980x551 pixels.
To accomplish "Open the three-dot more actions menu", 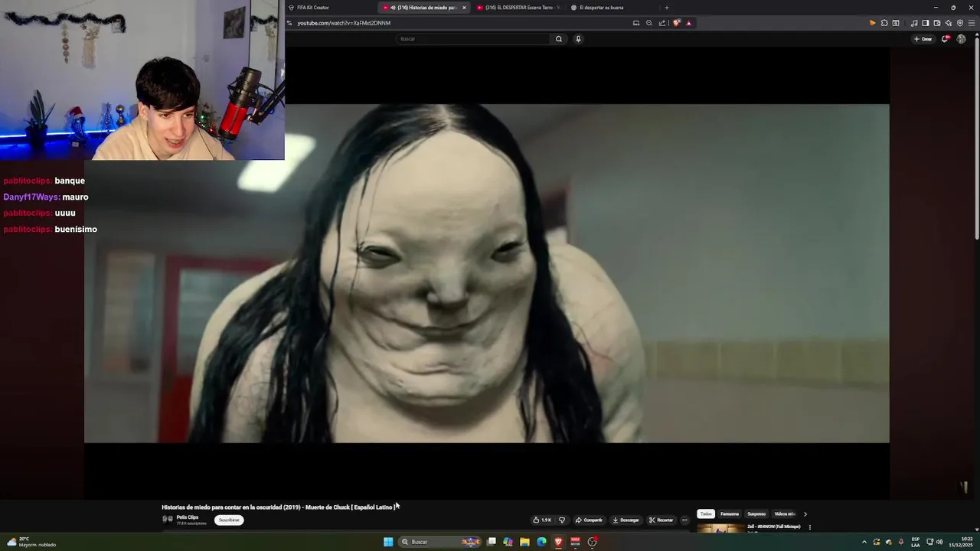I will point(684,520).
